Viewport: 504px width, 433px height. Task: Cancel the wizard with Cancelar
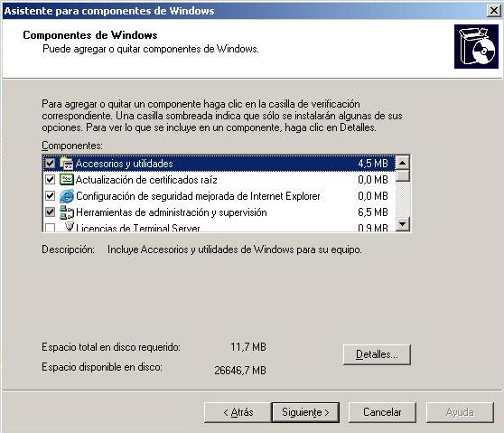(x=382, y=412)
